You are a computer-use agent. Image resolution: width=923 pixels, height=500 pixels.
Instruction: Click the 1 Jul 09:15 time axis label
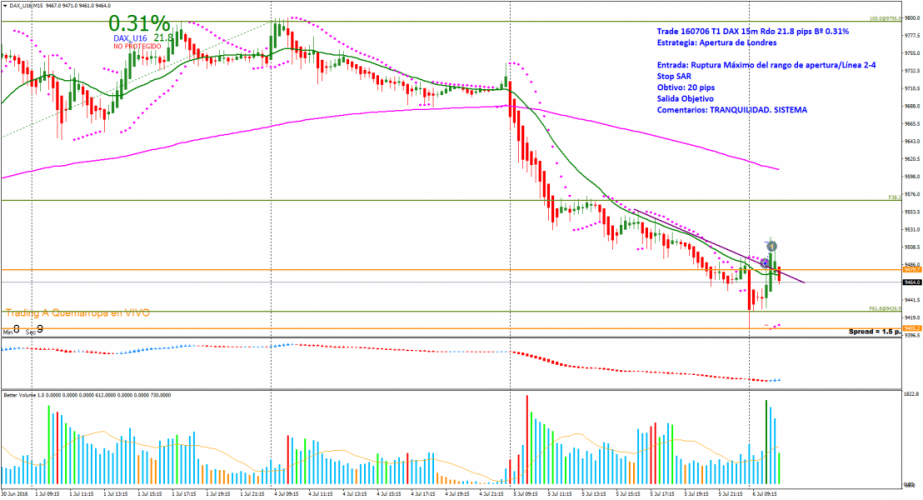click(x=47, y=493)
